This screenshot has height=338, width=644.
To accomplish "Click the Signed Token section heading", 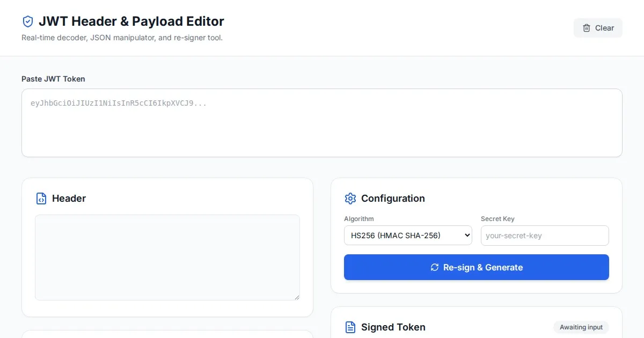I will coord(393,327).
